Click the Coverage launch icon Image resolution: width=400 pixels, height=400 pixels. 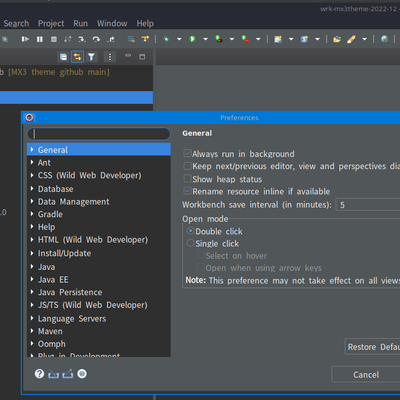[x=219, y=39]
